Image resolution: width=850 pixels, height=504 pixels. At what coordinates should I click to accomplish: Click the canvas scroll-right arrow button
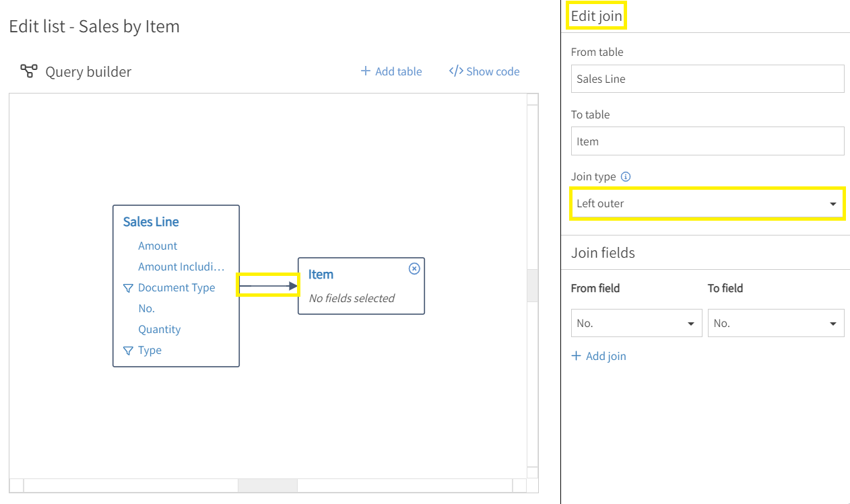coord(519,486)
